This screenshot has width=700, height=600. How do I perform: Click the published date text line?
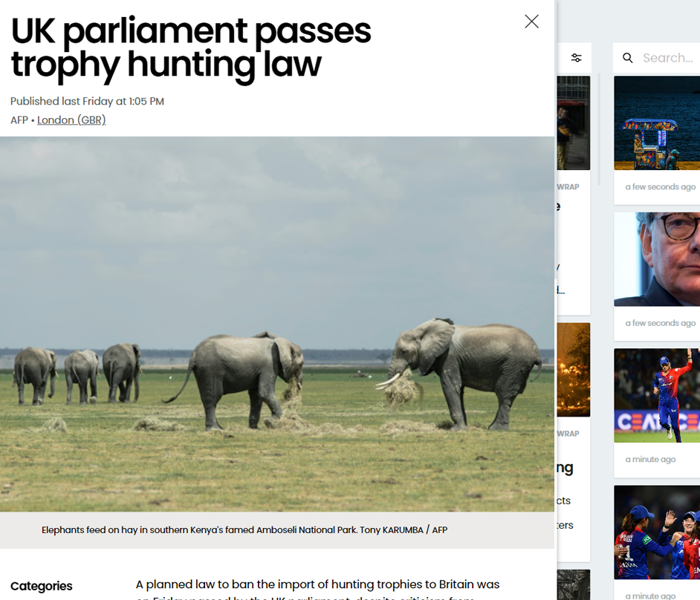(87, 101)
